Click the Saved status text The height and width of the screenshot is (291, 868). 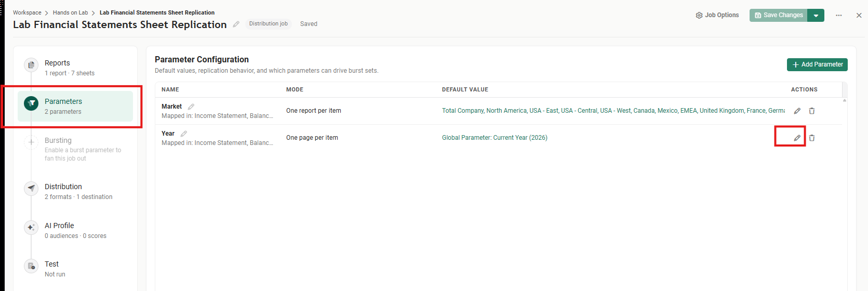pos(309,24)
